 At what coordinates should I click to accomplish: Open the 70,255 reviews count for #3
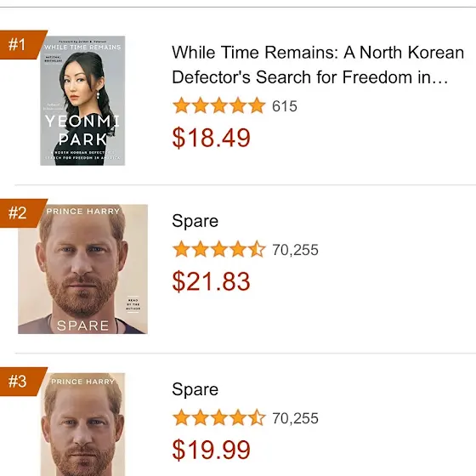[296, 418]
